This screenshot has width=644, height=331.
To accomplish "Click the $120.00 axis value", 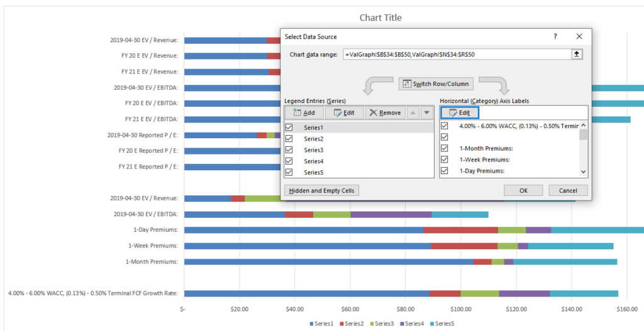I will pyautogui.click(x=516, y=310).
